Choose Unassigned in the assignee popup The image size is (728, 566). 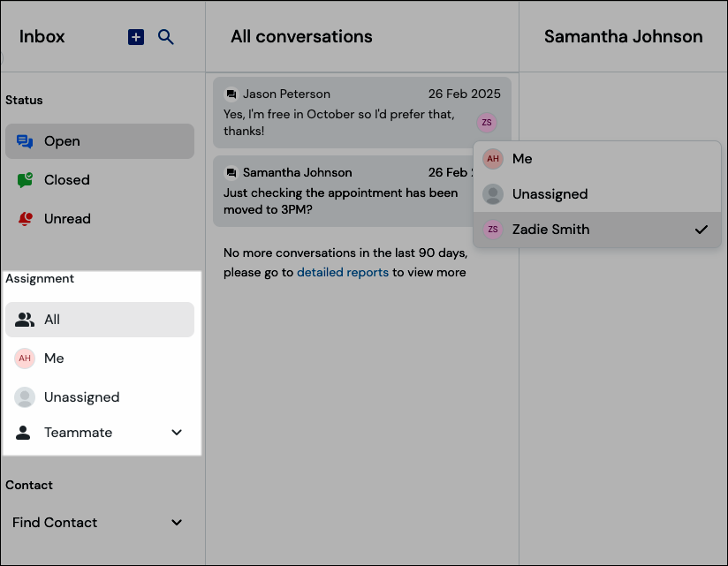click(x=597, y=194)
